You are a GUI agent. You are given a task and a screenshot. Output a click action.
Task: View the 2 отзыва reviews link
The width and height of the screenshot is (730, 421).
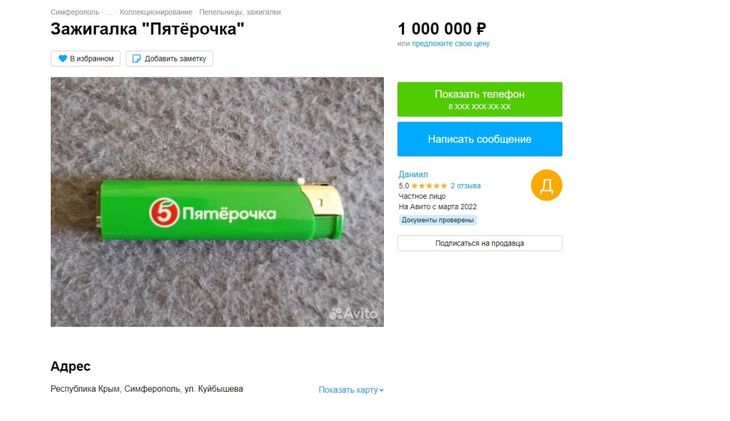tap(466, 186)
